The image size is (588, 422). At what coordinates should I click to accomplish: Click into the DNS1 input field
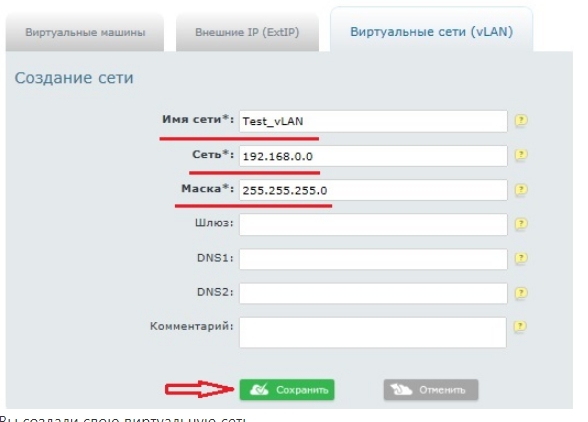pos(373,259)
